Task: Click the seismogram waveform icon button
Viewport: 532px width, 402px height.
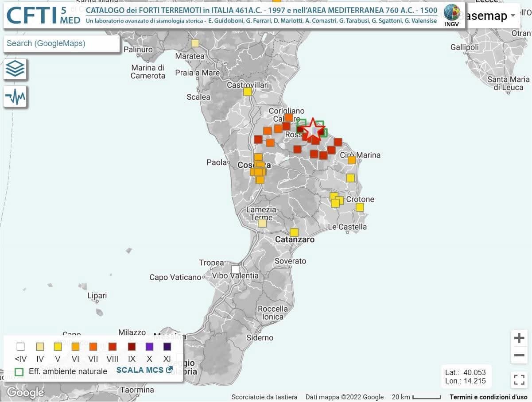Action: [15, 97]
